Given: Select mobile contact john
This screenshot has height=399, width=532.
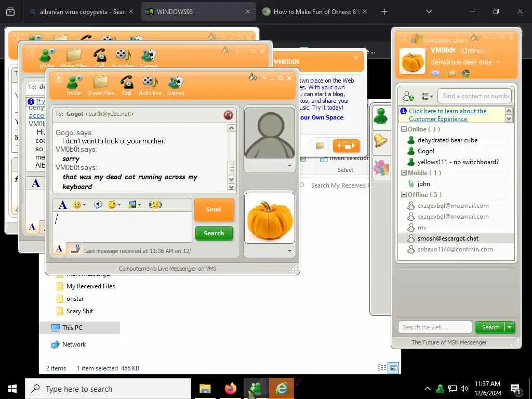Looking at the screenshot, I should 423,184.
